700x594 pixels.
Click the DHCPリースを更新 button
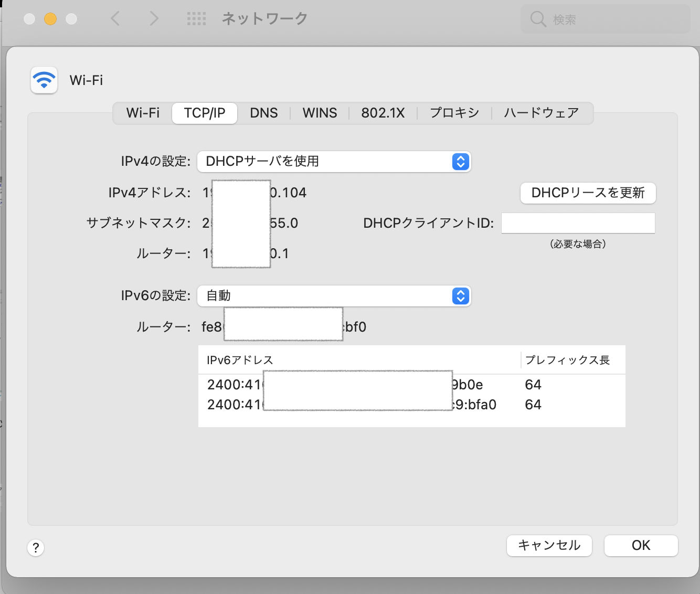(588, 193)
